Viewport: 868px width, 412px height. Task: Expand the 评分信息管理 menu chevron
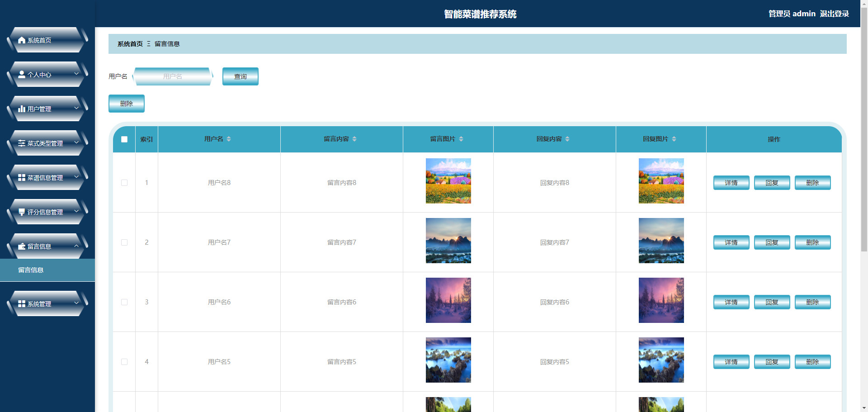click(x=76, y=211)
